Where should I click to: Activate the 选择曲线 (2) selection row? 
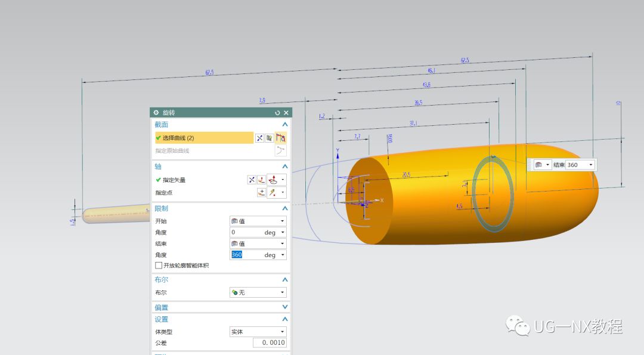pos(204,138)
